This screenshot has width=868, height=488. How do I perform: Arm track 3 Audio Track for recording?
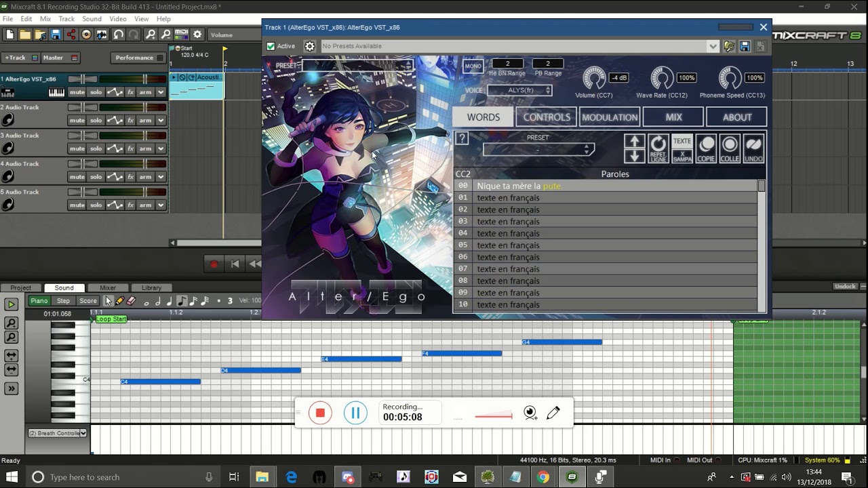[145, 148]
